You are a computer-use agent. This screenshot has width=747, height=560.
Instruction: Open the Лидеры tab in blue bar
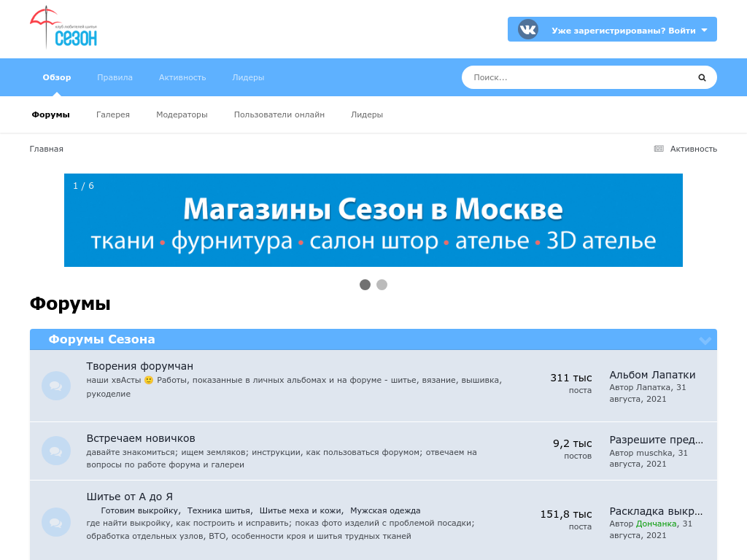(x=248, y=77)
